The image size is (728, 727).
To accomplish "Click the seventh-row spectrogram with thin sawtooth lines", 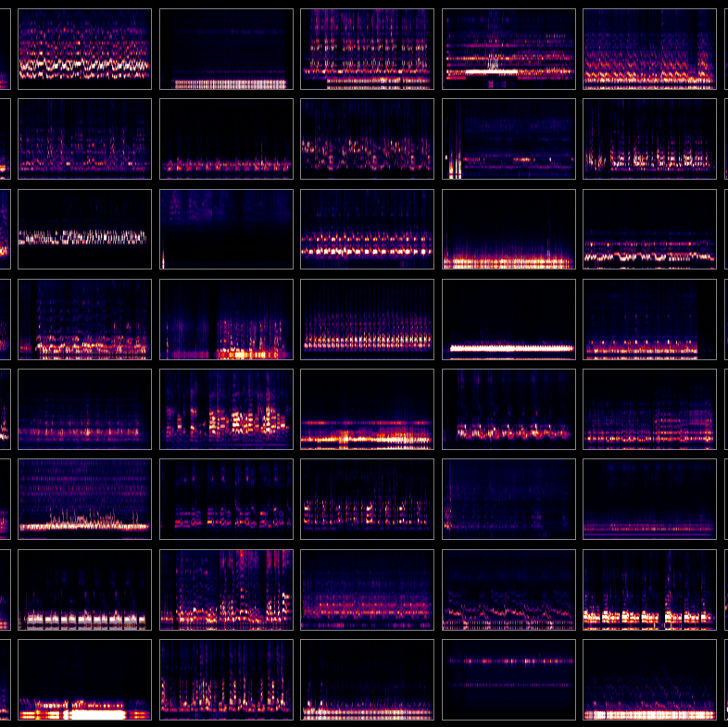I will pyautogui.click(x=508, y=590).
